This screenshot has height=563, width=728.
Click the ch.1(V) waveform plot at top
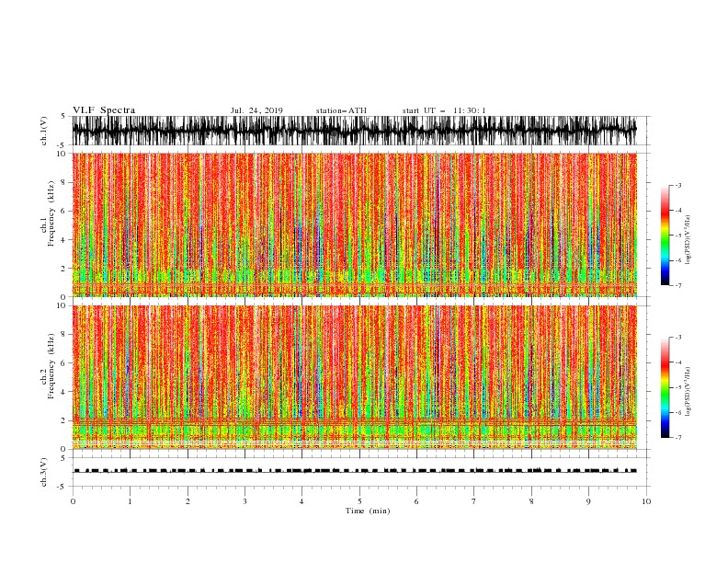coord(359,131)
